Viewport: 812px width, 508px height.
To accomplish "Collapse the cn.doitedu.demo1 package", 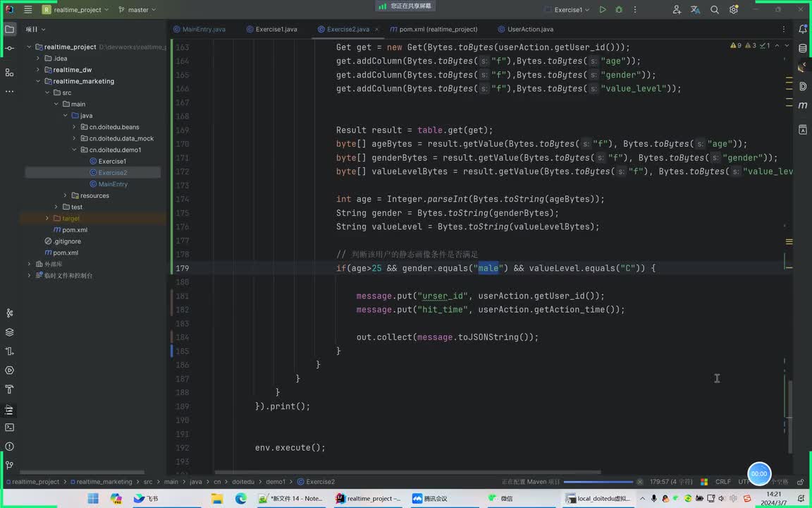I will (x=74, y=150).
